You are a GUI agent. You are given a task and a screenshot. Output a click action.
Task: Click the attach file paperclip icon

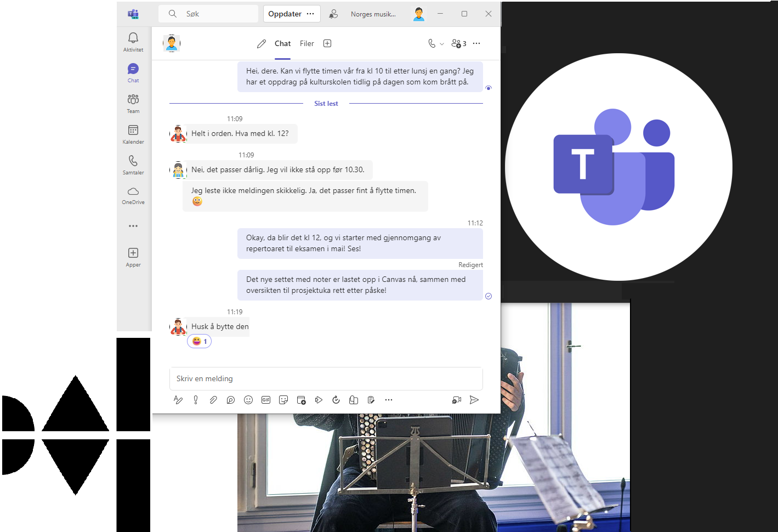click(x=213, y=400)
